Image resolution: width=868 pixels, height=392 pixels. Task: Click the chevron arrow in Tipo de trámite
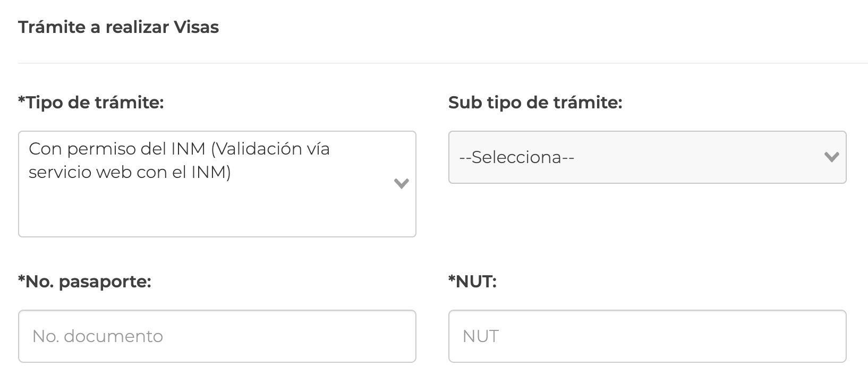(401, 184)
